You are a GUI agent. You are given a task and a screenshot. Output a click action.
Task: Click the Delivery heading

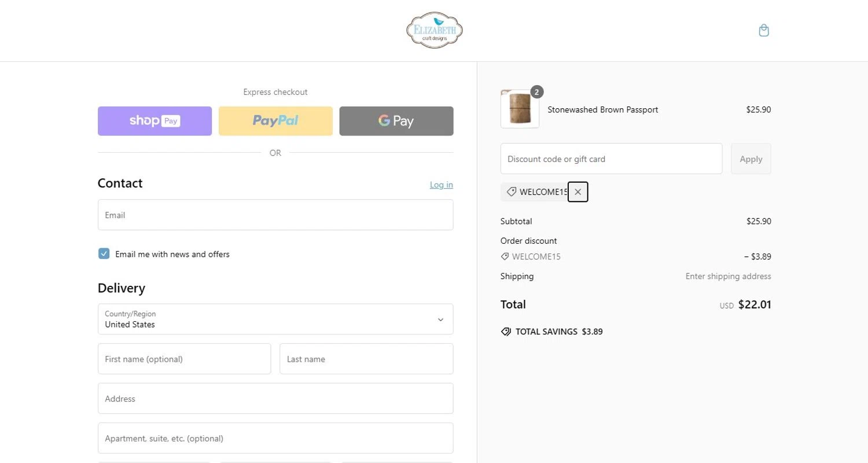coord(122,288)
